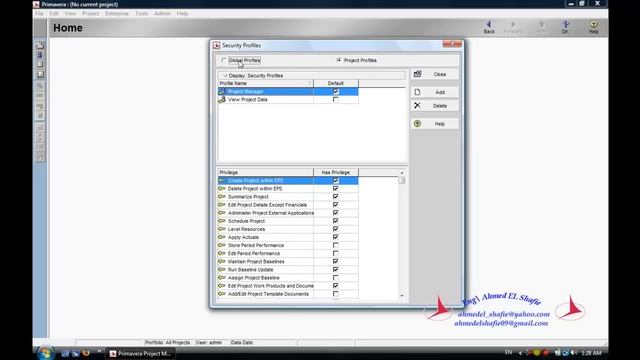The height and width of the screenshot is (360, 640).
Task: Toggle Schedule Project privilege checkbox
Action: 336,221
